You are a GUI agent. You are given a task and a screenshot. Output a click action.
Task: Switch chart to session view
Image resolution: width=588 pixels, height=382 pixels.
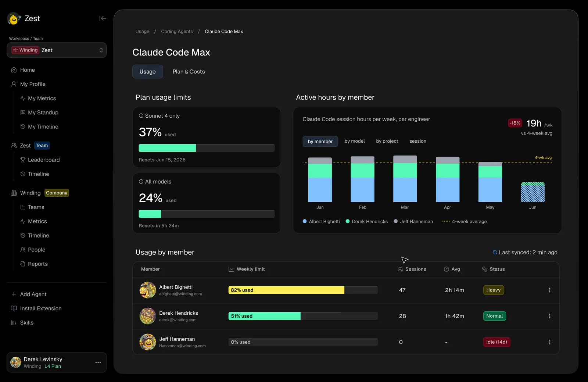coord(418,141)
